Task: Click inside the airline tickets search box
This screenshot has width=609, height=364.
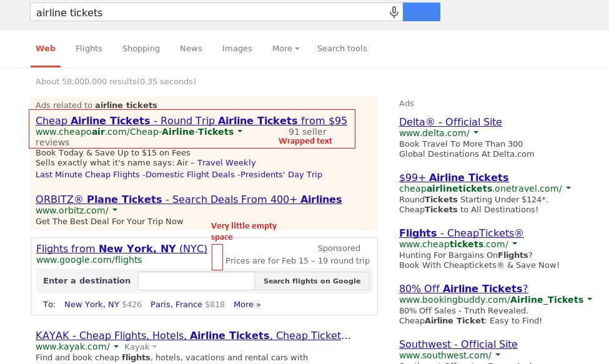Action: (210, 12)
